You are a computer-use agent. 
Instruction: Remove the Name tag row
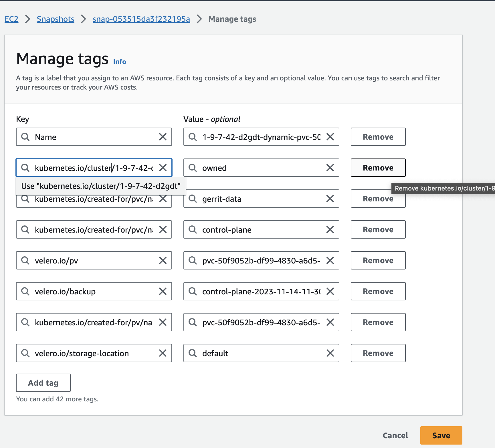[378, 137]
